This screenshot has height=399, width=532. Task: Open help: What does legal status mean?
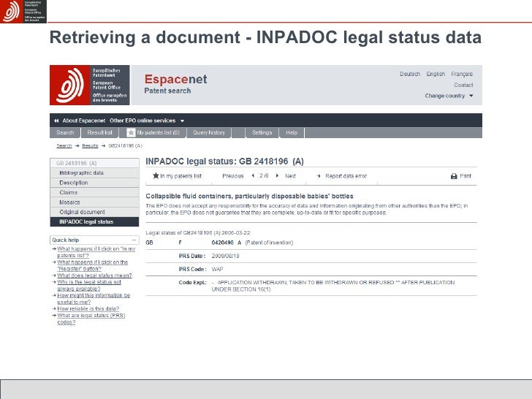[x=94, y=275]
